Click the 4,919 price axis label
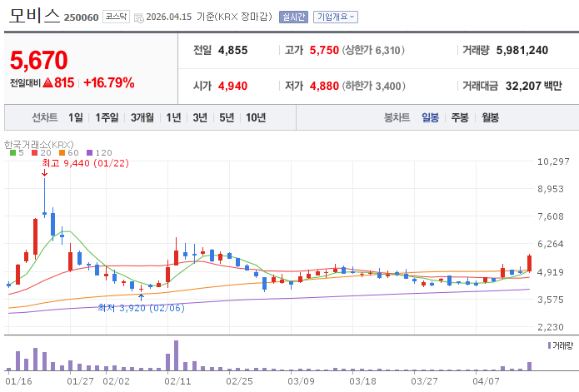 click(550, 272)
